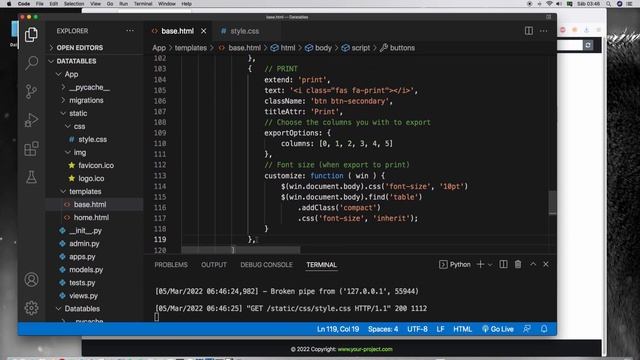The width and height of the screenshot is (640, 360).
Task: Open the Explorer view in activity bar
Action: tap(31, 35)
